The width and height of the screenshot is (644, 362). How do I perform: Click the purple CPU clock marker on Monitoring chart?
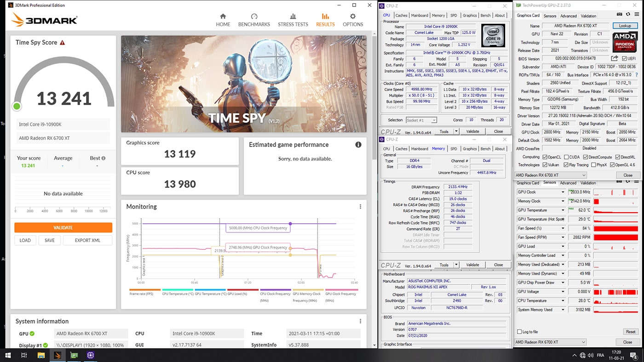point(290,223)
